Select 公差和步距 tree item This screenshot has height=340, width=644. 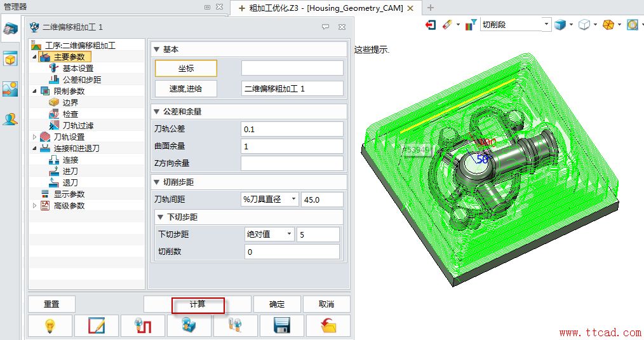tap(82, 80)
